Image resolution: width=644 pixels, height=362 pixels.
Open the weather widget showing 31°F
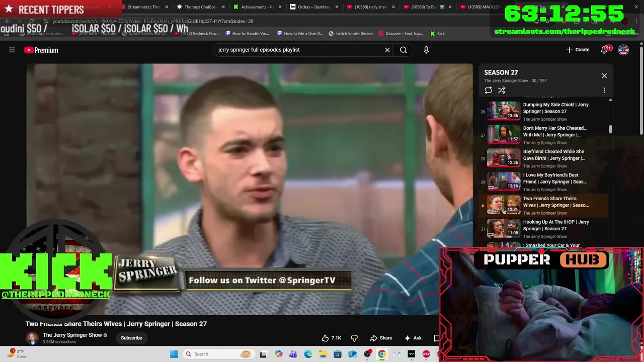16,354
